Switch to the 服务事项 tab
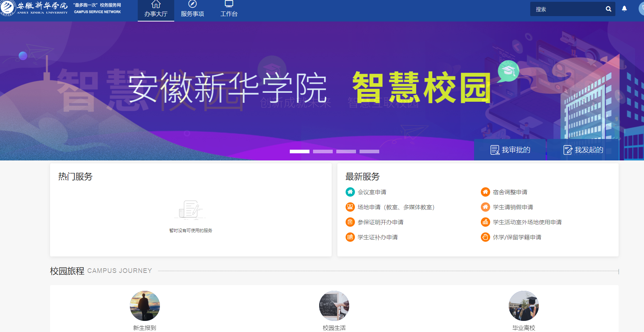 (x=192, y=10)
